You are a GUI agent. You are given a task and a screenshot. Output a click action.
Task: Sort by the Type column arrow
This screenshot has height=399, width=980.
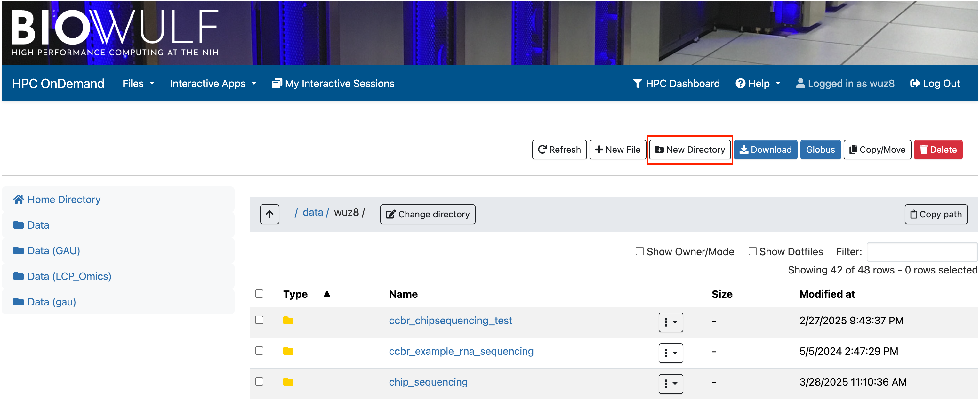(x=327, y=294)
